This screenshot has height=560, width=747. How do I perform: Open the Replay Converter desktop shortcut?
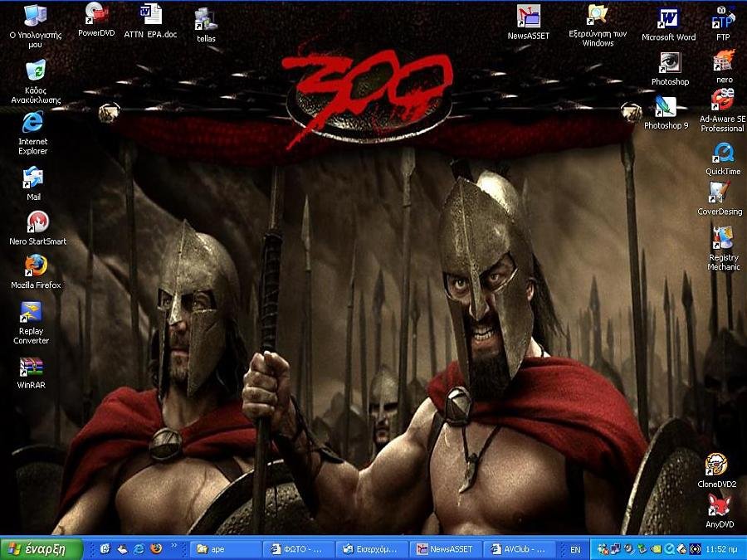(x=31, y=323)
